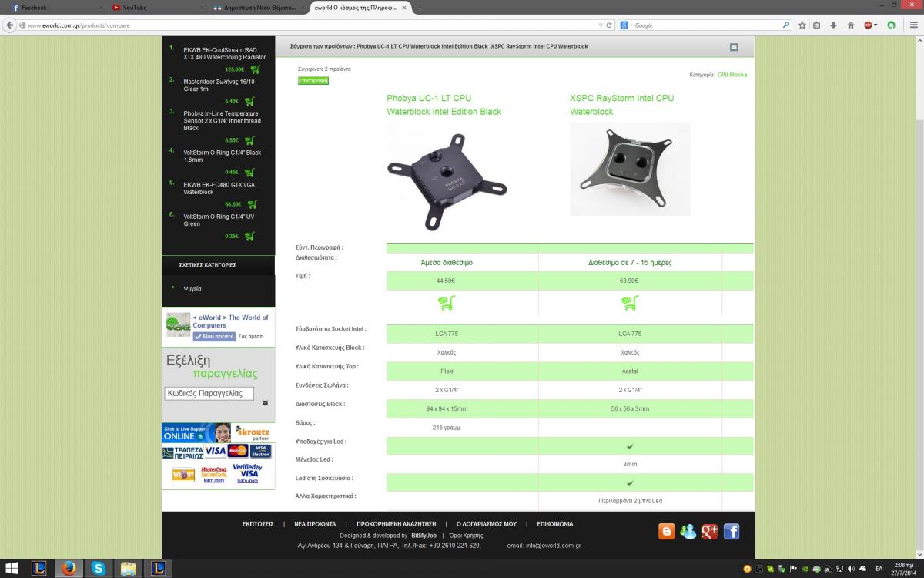
Task: Add Masterkleer 16/10 tubing to cart
Action: click(249, 101)
